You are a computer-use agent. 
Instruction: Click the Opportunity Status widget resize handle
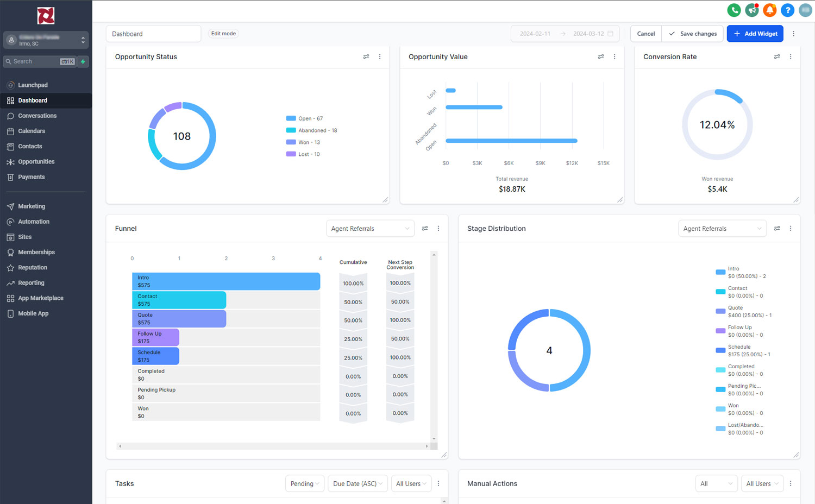point(385,200)
